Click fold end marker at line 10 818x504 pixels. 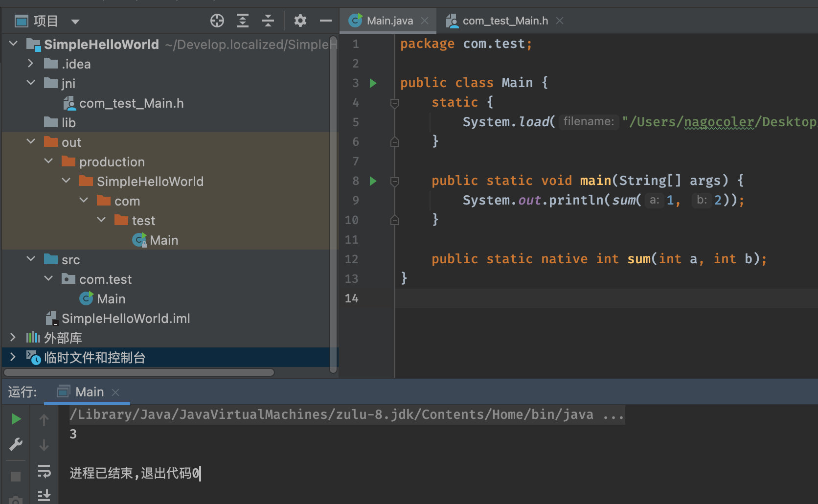pos(395,220)
